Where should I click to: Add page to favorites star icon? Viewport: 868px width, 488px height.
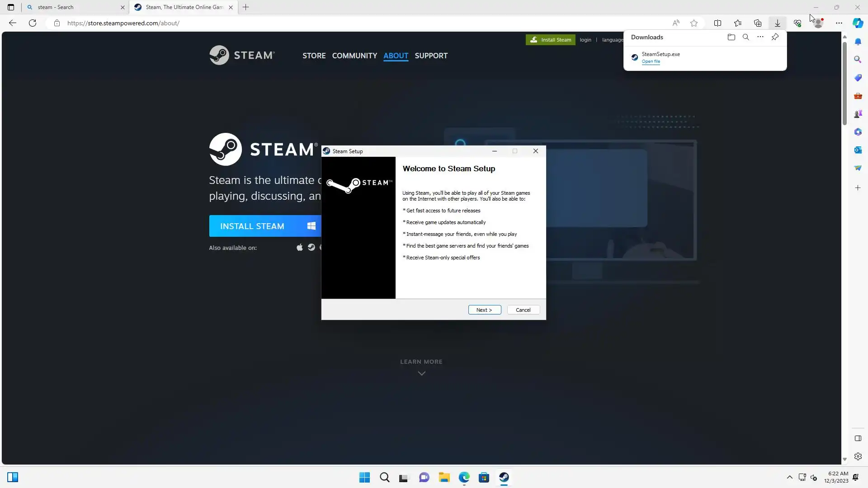[x=694, y=23]
